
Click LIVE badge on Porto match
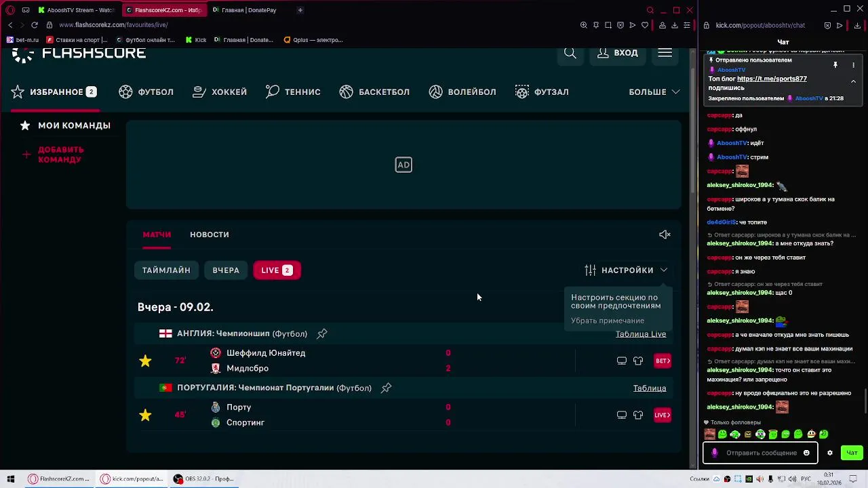663,415
